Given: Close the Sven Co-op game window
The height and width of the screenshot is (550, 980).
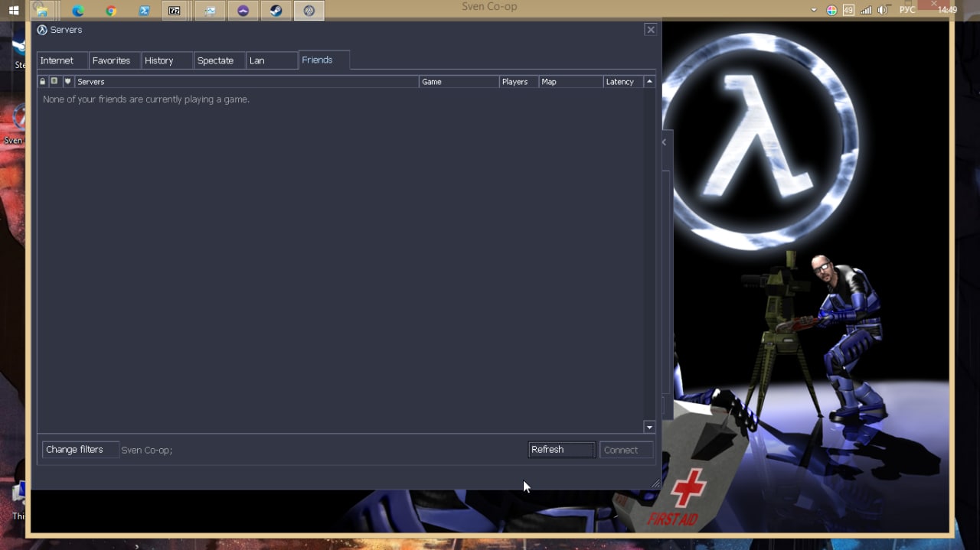Looking at the screenshot, I should tap(934, 4).
